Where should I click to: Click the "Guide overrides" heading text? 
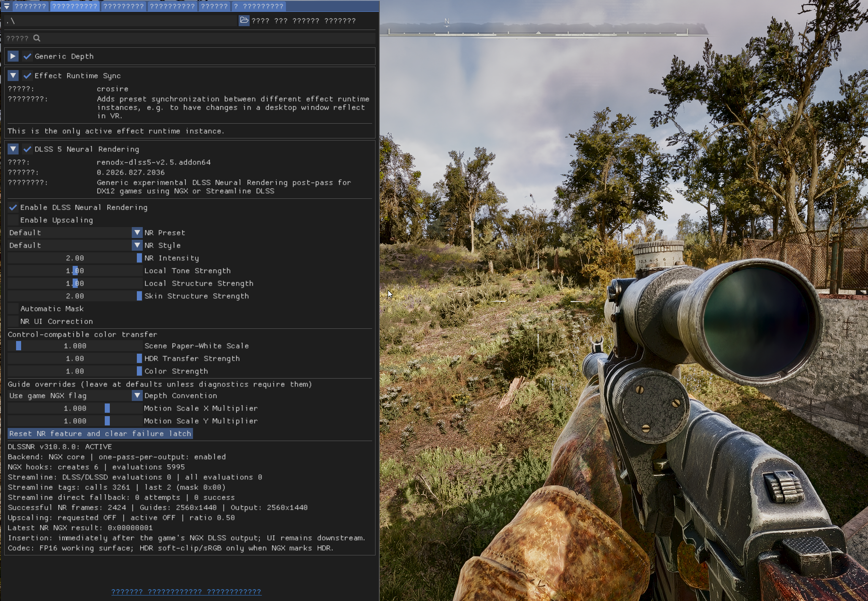tap(160, 384)
